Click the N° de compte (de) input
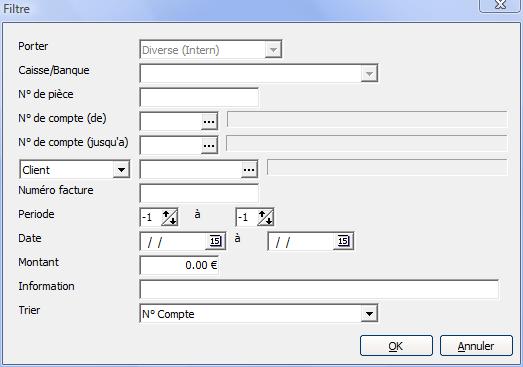The height and width of the screenshot is (367, 523). [x=171, y=121]
